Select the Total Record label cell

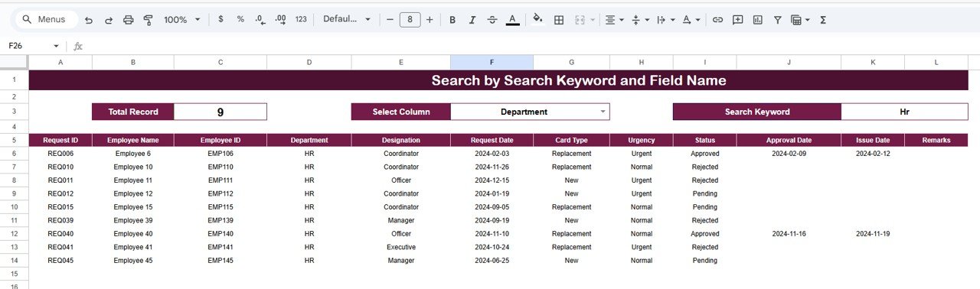click(133, 112)
